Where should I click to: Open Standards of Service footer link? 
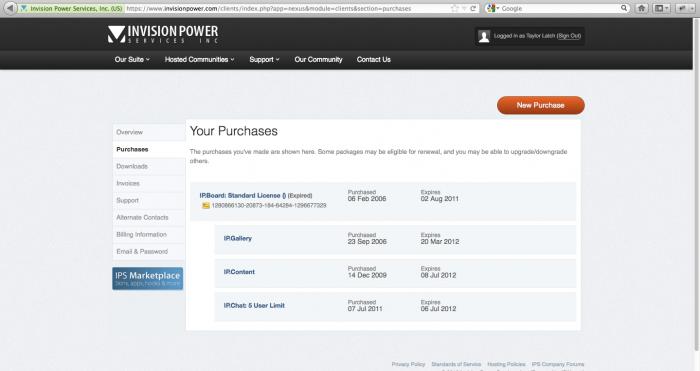[x=456, y=364]
